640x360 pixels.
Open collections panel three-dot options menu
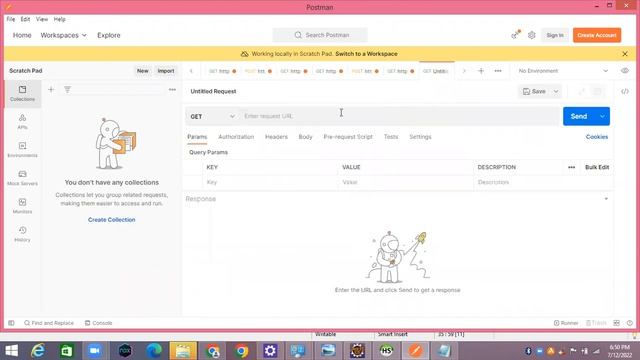(172, 89)
